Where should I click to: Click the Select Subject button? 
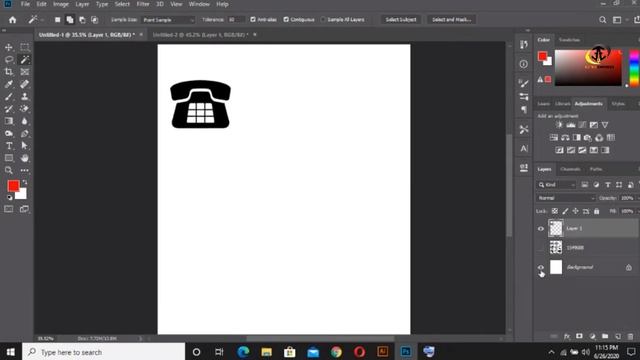point(401,20)
